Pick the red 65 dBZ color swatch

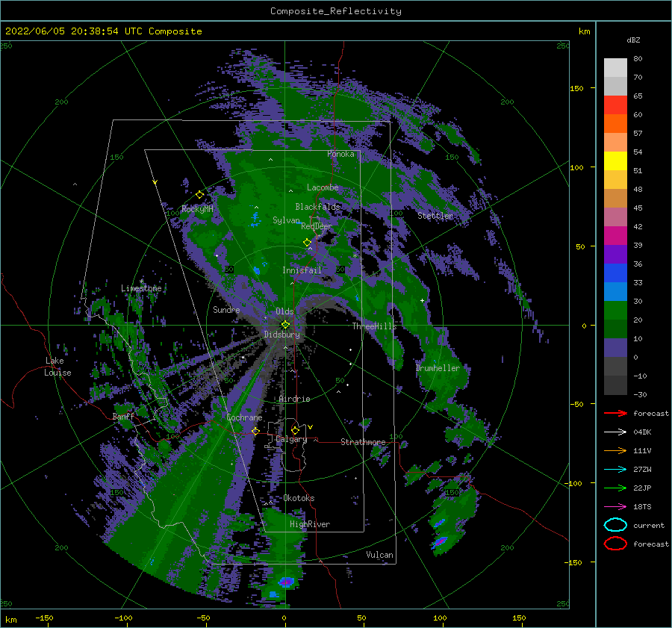615,105
